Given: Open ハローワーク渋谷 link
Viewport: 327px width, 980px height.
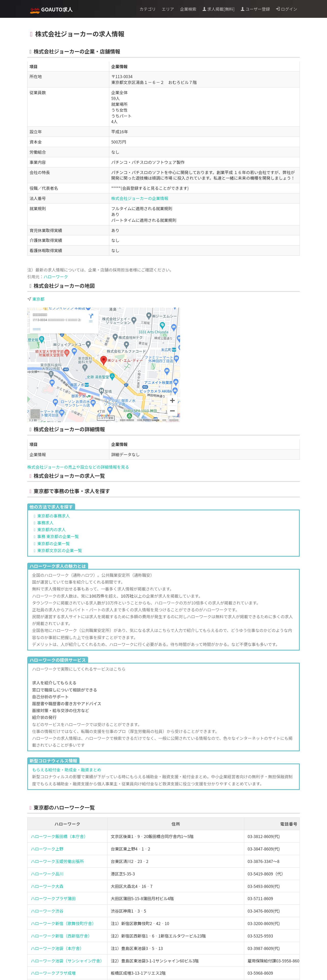Looking at the screenshot, I should 47,911.
